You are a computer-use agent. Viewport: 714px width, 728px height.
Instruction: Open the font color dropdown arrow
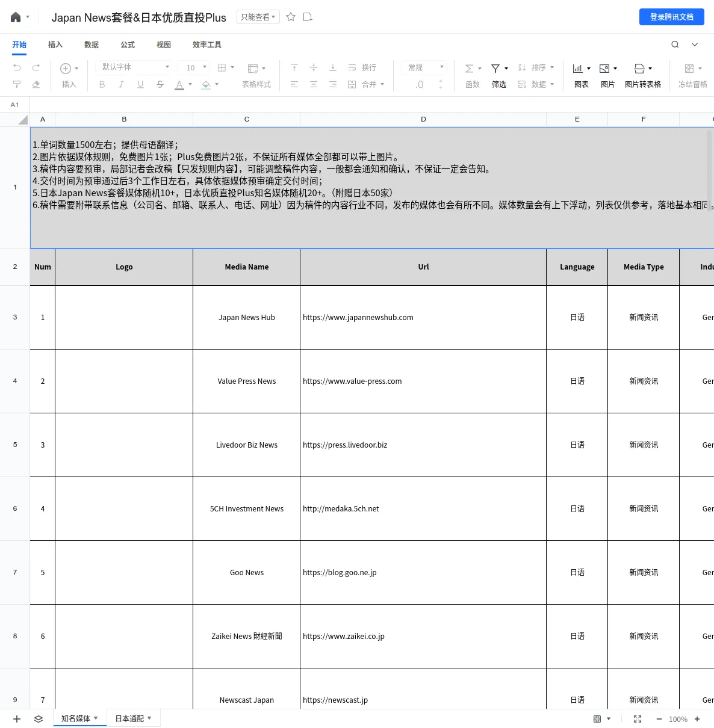pyautogui.click(x=190, y=84)
